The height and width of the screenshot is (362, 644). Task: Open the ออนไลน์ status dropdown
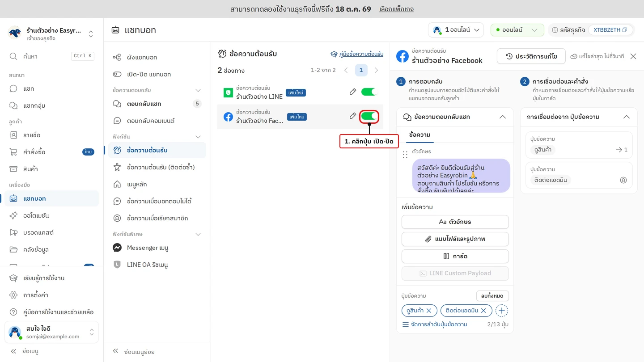(x=517, y=30)
